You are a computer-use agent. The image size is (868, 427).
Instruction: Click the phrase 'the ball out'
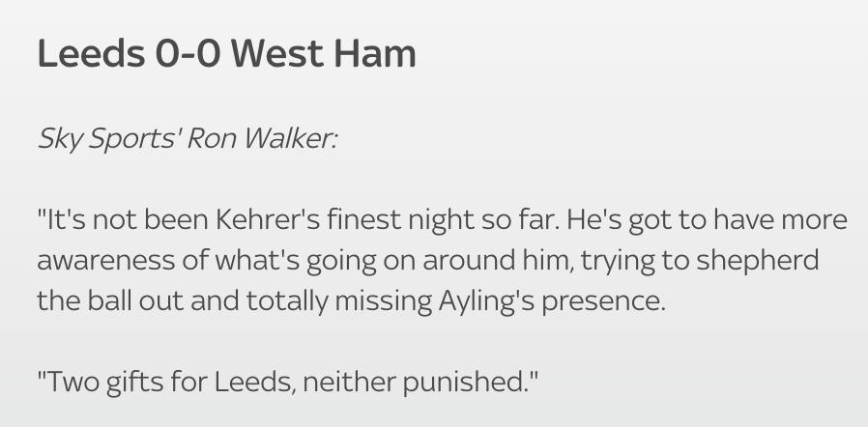coord(110,301)
